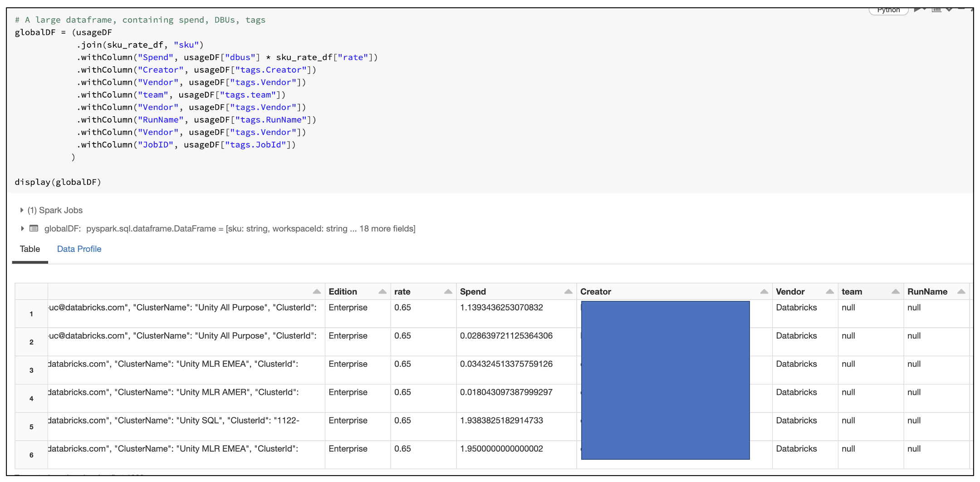Click Spend value 0.034324513375759126
Viewport: 980px width, 482px height.
(x=506, y=364)
